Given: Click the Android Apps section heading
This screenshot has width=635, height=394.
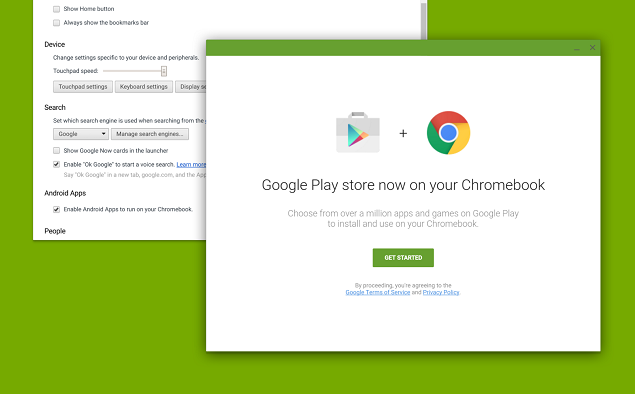Looking at the screenshot, I should pos(65,193).
